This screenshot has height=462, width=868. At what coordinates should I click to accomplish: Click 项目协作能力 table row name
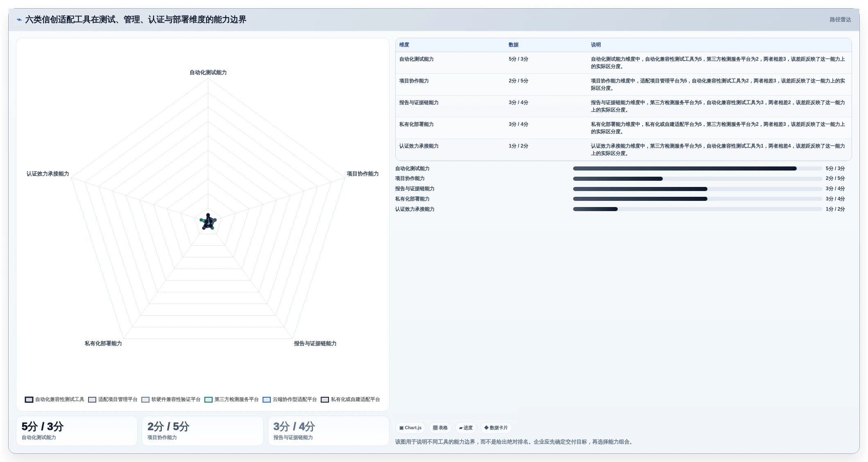pyautogui.click(x=414, y=81)
